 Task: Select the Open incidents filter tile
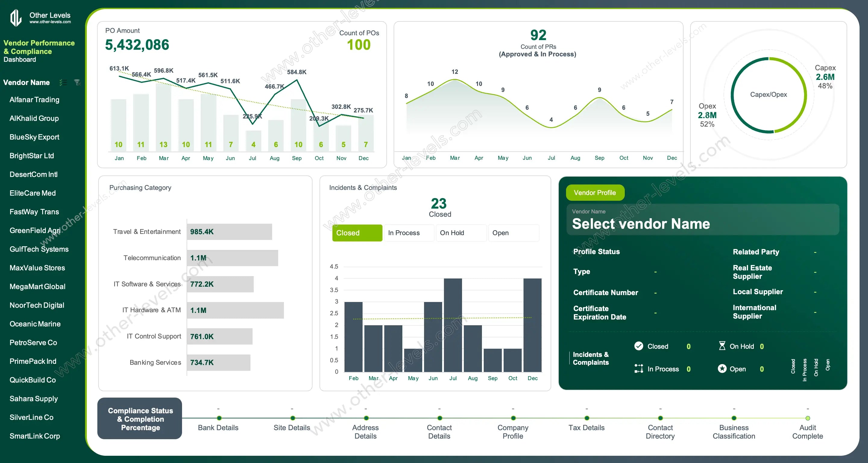click(513, 233)
